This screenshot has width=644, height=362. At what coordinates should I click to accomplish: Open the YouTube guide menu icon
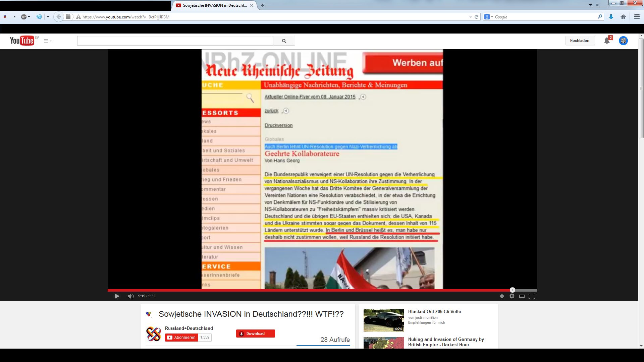click(x=48, y=41)
